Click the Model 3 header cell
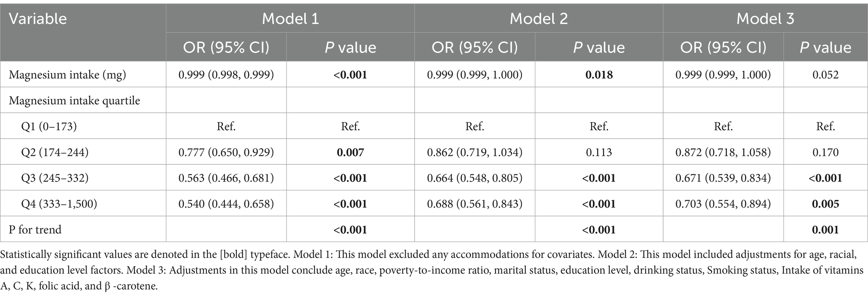 (765, 19)
